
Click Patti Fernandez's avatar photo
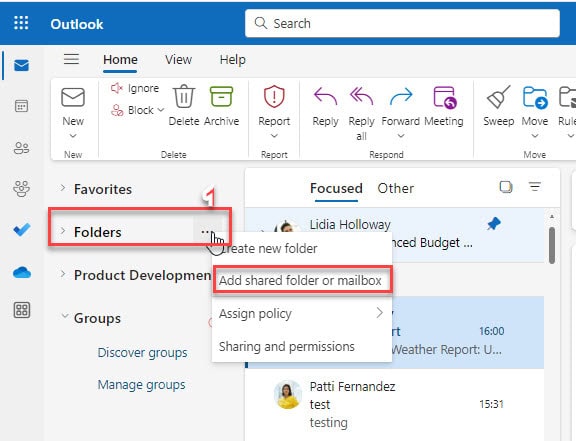pyautogui.click(x=288, y=394)
